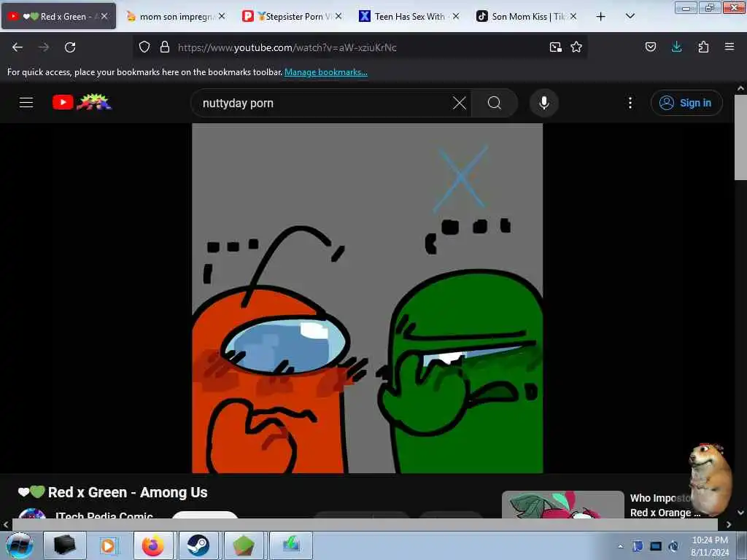Open the black cube taskbar app

(x=65, y=545)
